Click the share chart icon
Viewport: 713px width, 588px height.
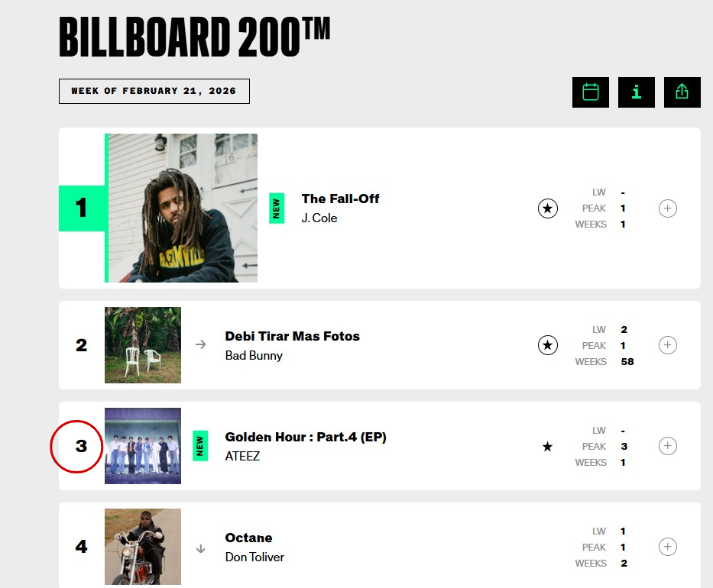[682, 92]
